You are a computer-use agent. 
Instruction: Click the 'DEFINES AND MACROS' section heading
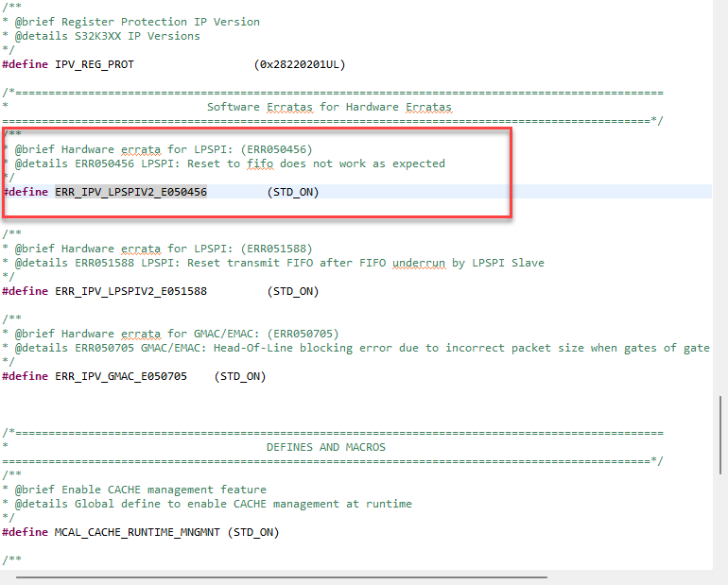[326, 447]
